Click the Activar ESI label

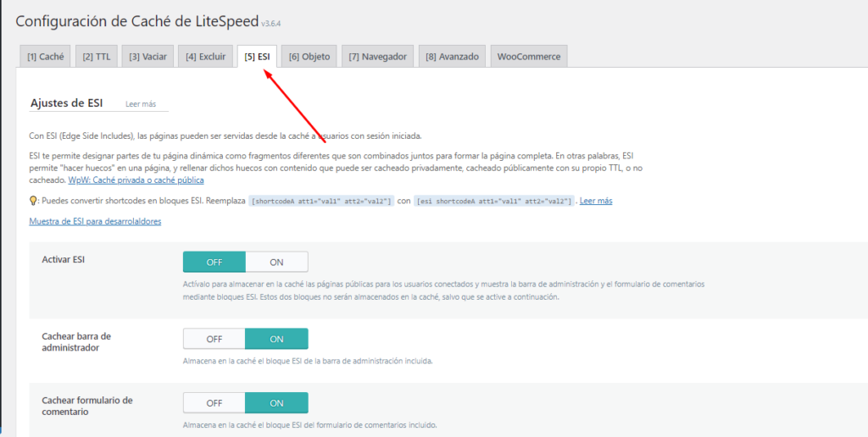click(x=63, y=259)
